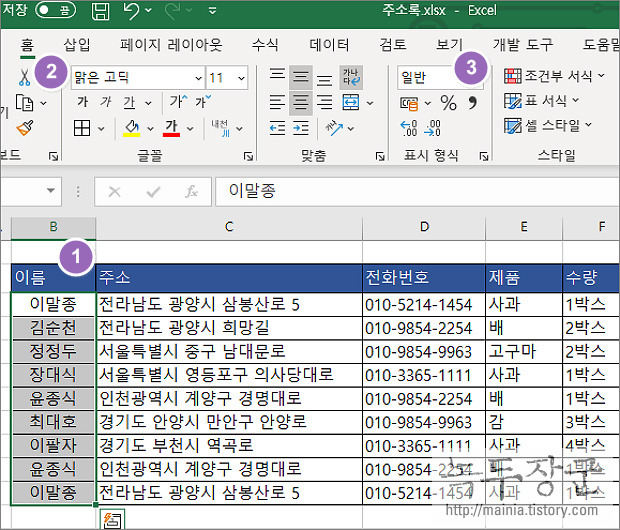Click the 전화번호 header cell

click(424, 278)
